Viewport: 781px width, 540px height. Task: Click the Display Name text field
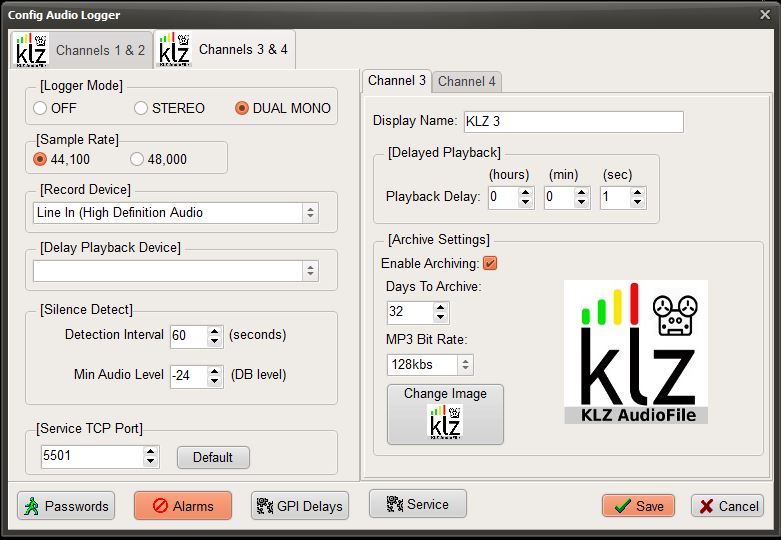573,121
